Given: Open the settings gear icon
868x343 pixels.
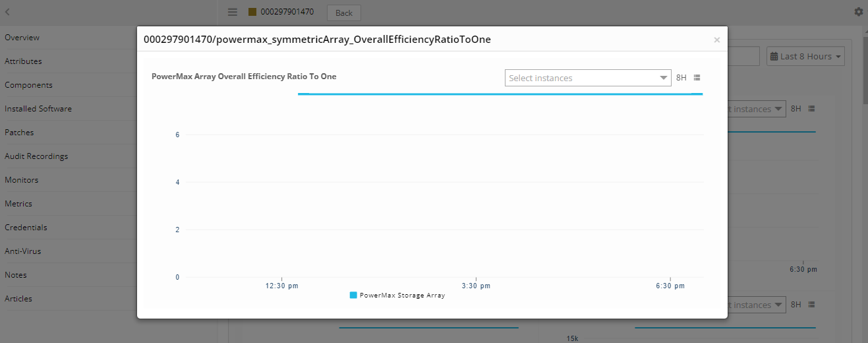Looking at the screenshot, I should coord(858,12).
